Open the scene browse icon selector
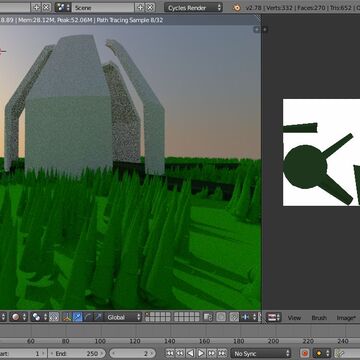 (x=63, y=7)
